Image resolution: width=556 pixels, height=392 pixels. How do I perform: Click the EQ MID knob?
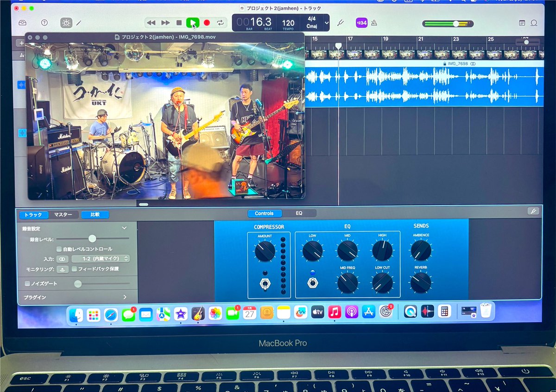coord(347,251)
